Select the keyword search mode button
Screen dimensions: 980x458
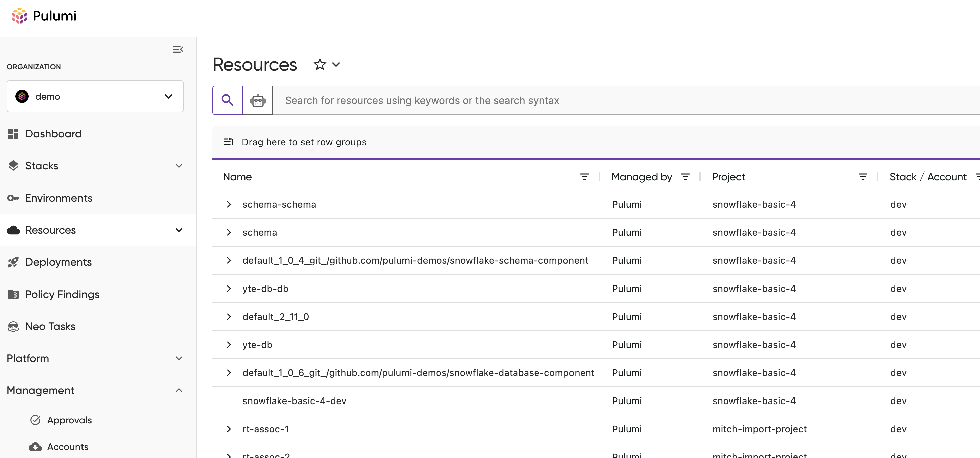coord(227,100)
